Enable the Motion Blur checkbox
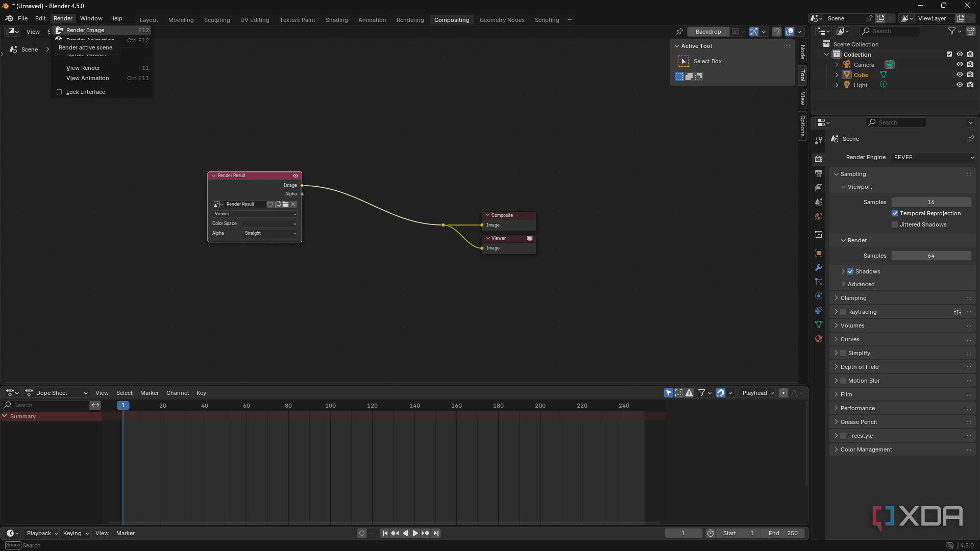 843,381
